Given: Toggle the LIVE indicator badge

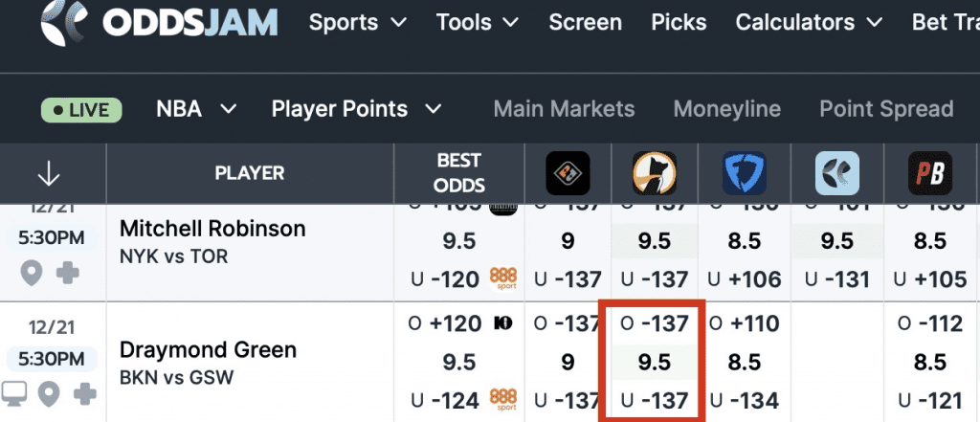Looking at the screenshot, I should (x=81, y=109).
